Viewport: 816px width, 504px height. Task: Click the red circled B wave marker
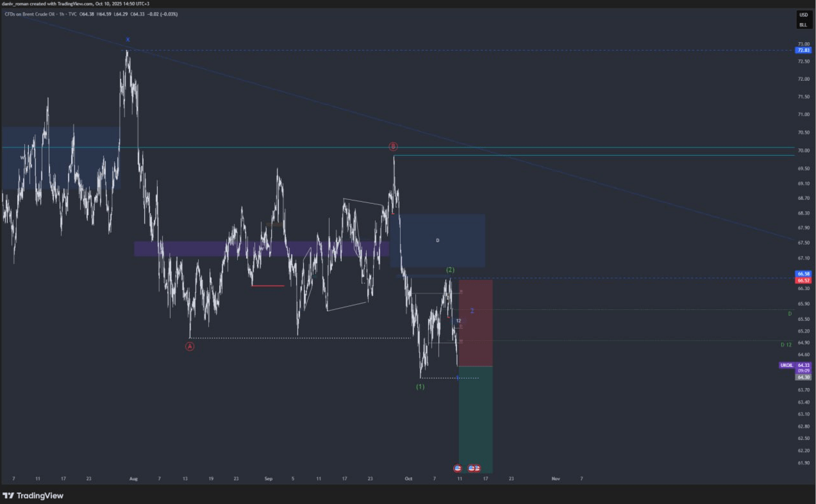393,147
